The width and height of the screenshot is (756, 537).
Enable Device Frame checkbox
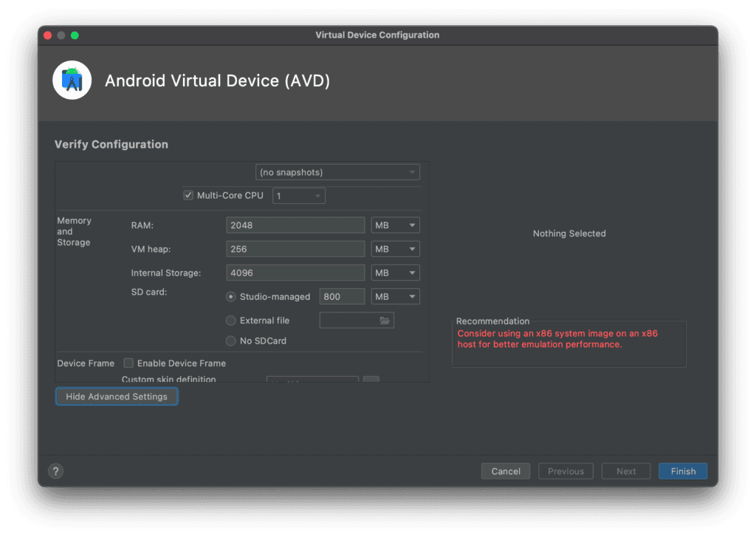(128, 363)
